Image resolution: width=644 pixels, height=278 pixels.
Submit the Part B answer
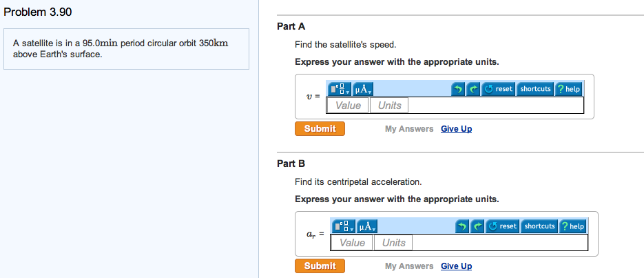pos(320,266)
